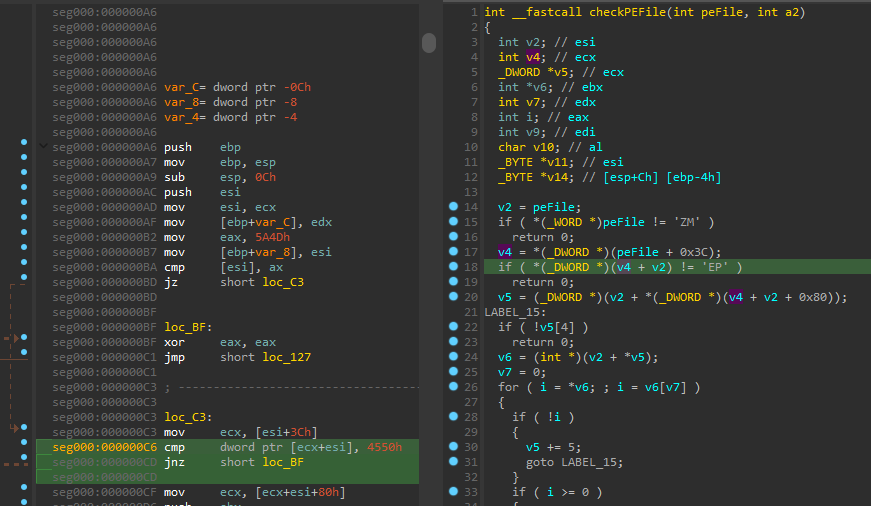871x506 pixels.
Task: Toggle breakpoint dot on pseudocode line 22
Action: [453, 327]
